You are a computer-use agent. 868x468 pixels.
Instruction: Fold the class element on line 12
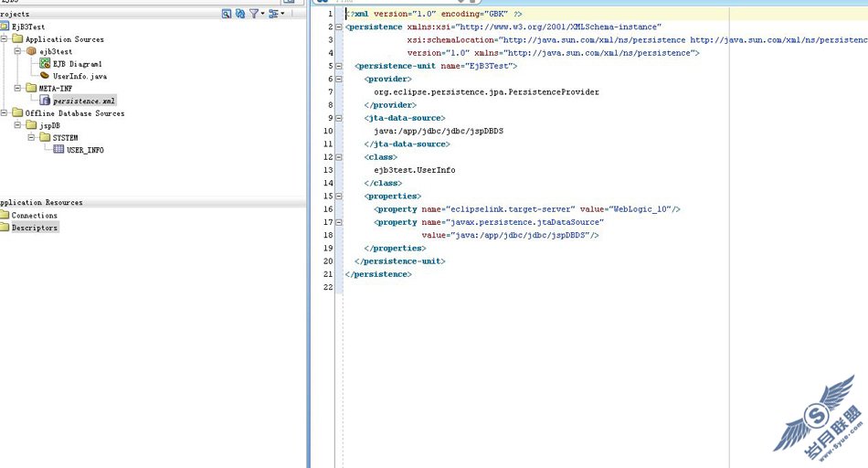[x=339, y=156]
